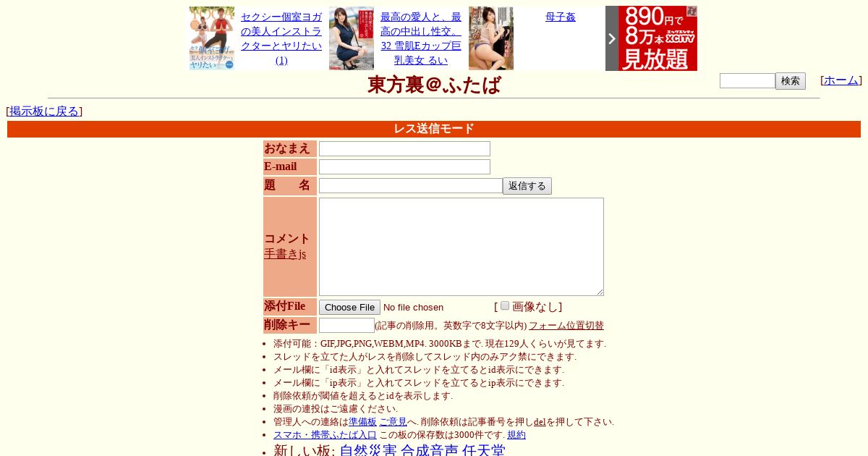Open the 手書きjs handwriting link
This screenshot has width=868, height=456.
coord(285,254)
